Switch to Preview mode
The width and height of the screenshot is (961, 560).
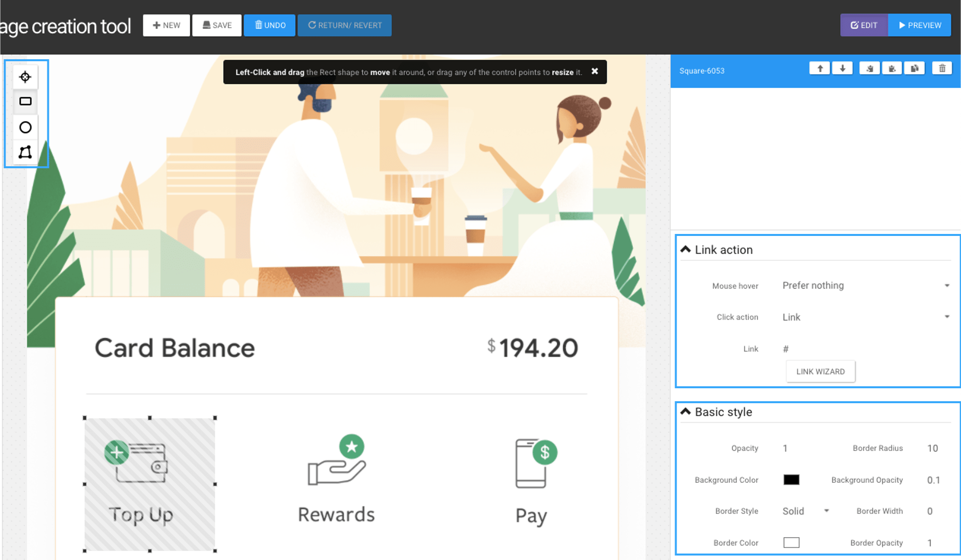pos(920,25)
